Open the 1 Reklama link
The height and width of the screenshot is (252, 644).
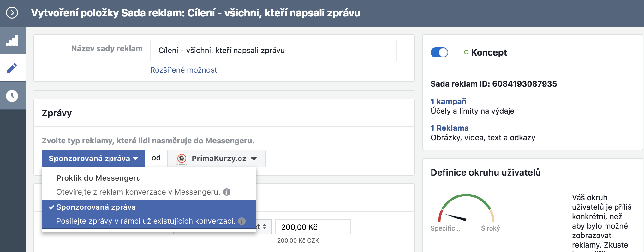point(450,128)
